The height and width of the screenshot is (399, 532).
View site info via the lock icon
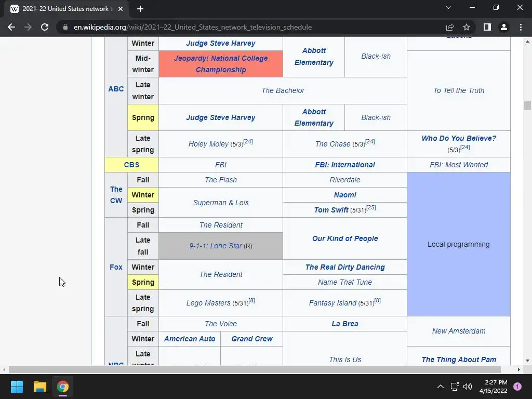point(65,27)
